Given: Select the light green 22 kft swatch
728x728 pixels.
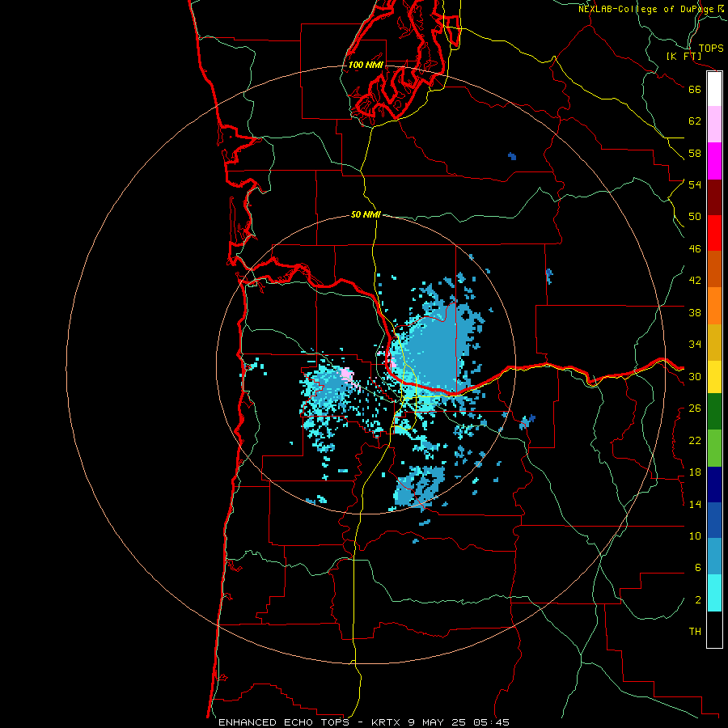Looking at the screenshot, I should tap(714, 448).
